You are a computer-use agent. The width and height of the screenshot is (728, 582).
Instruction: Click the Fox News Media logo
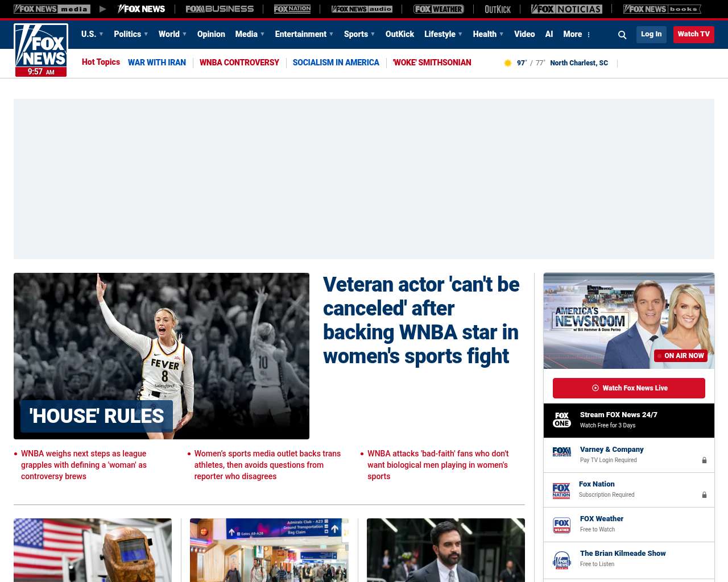click(52, 9)
